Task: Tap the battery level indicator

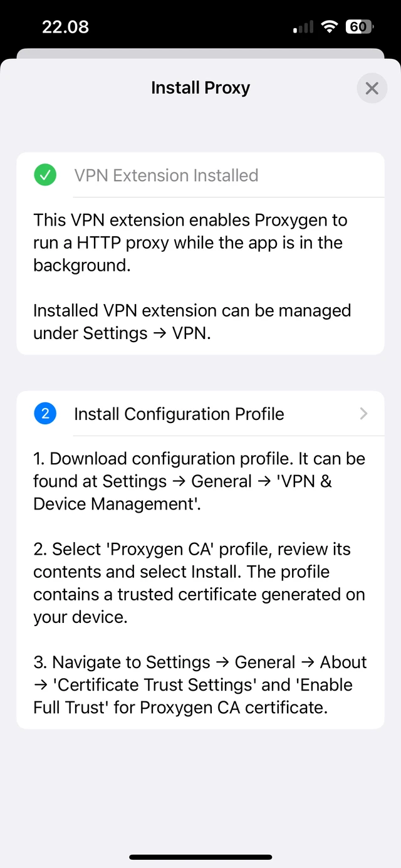Action: [360, 26]
